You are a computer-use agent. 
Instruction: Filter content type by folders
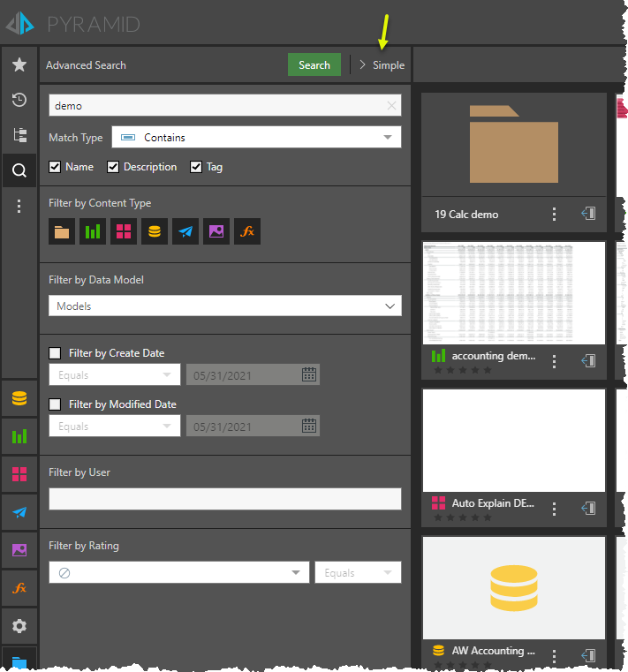point(62,231)
